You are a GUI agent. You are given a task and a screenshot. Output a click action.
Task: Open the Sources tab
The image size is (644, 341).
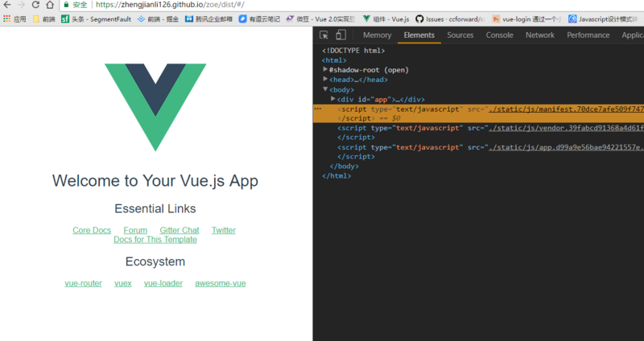point(460,35)
